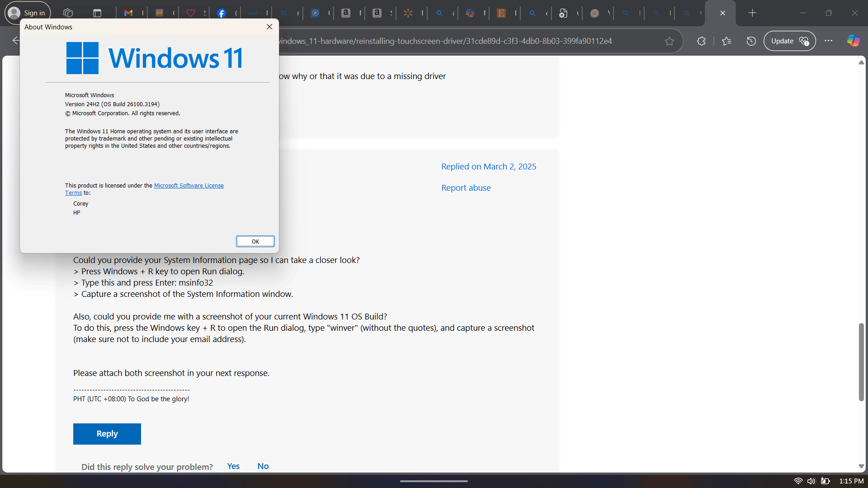Open Settings and more ellipsis menu
Image resolution: width=868 pixels, height=488 pixels.
coord(828,41)
